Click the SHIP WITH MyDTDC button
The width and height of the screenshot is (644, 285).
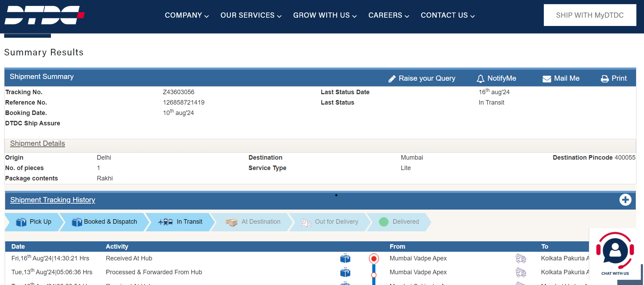pyautogui.click(x=590, y=15)
